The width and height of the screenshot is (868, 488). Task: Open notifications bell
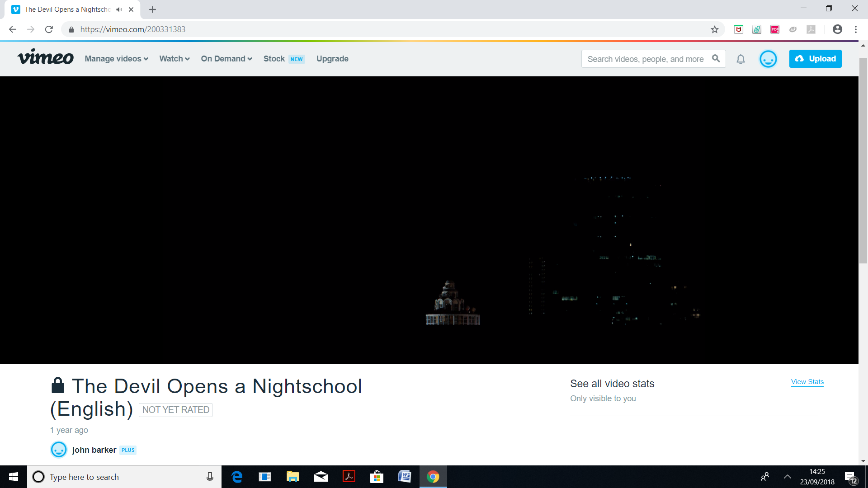(741, 59)
